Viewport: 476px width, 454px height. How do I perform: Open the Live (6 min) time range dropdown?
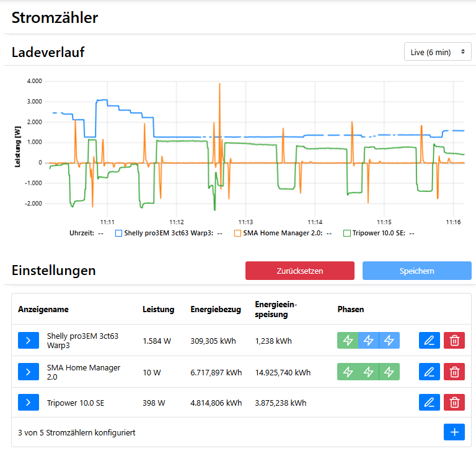coord(437,52)
